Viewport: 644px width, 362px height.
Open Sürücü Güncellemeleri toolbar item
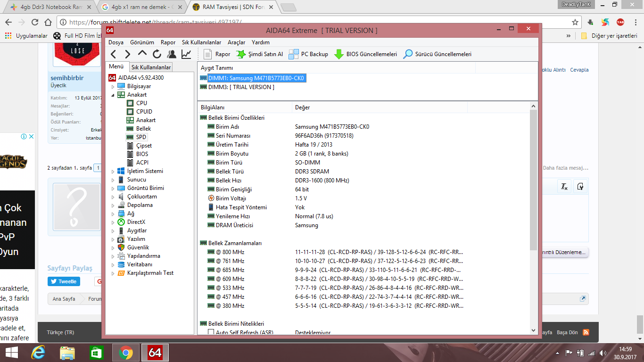[x=438, y=54]
